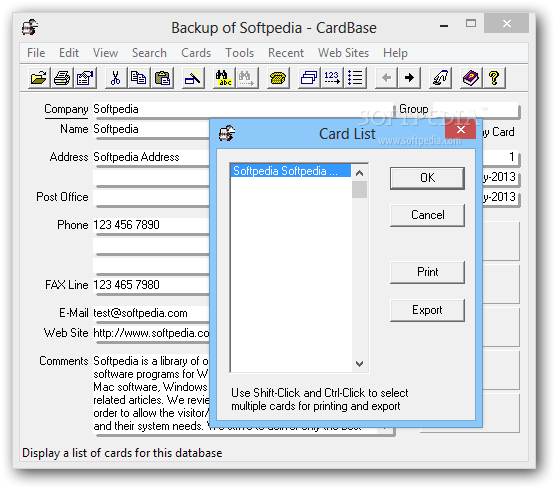Open the File menu
Screen dimensions: 556x489
tap(36, 53)
